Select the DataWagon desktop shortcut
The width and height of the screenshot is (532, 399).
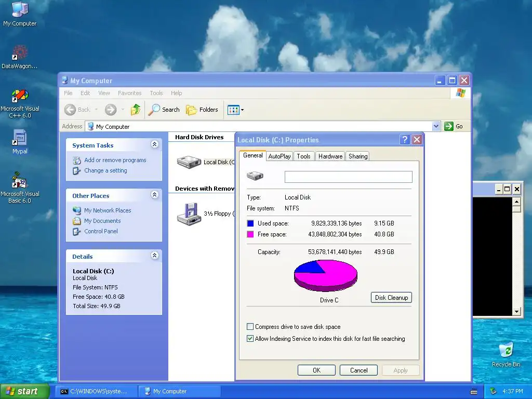coord(20,57)
